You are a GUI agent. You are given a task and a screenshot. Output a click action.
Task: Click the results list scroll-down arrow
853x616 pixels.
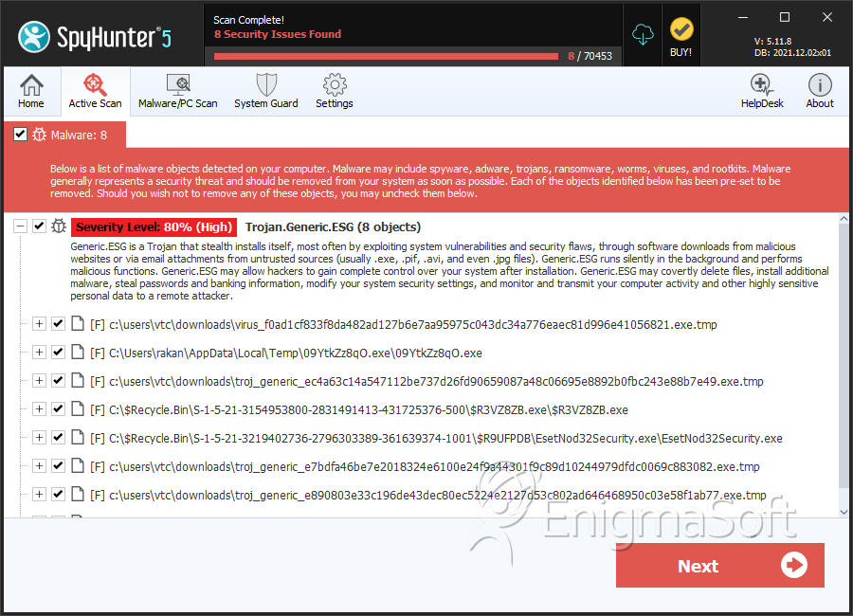tap(844, 512)
